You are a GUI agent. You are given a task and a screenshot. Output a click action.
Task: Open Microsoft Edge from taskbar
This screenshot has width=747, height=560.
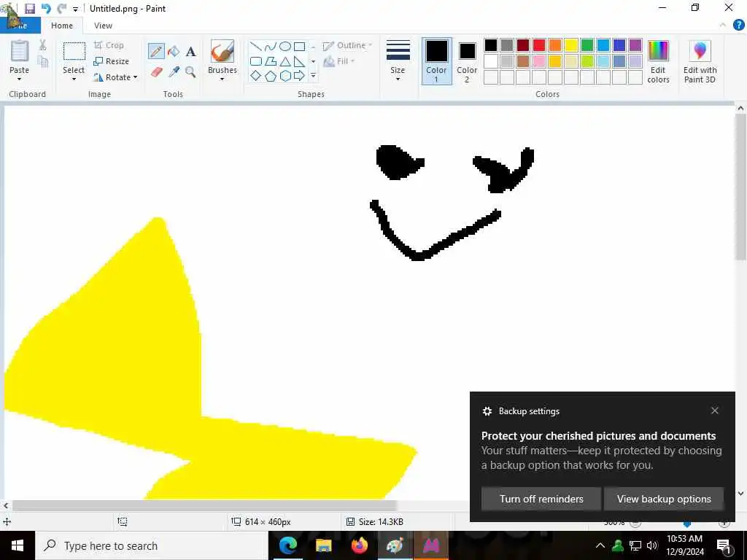[287, 545]
